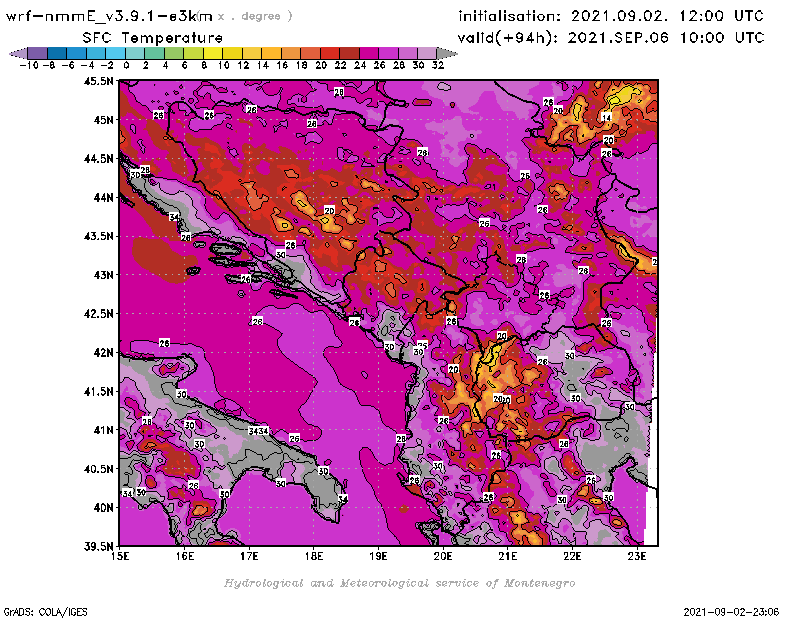The image size is (800, 618).
Task: Click the 45.5N latitude label
Action: [x=99, y=81]
